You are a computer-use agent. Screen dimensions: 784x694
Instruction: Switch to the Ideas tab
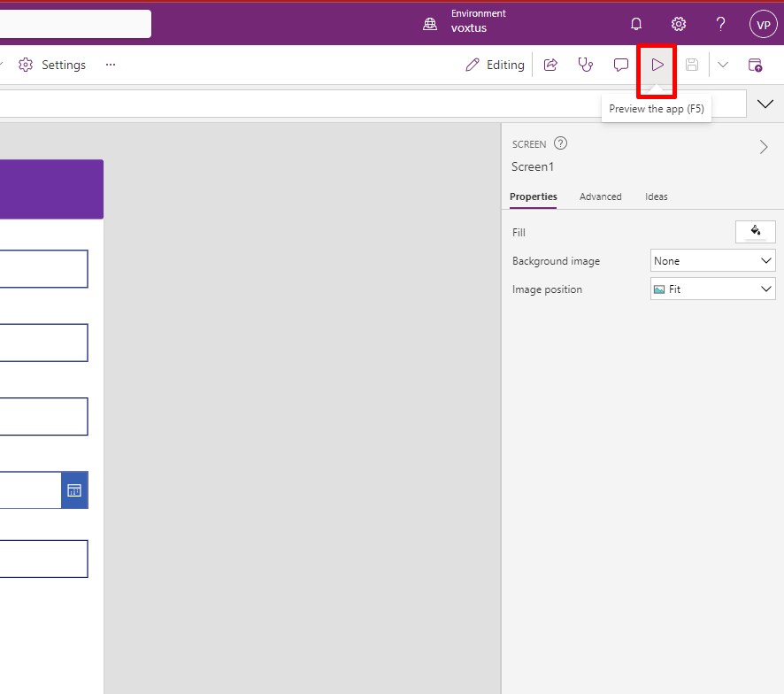pos(656,197)
